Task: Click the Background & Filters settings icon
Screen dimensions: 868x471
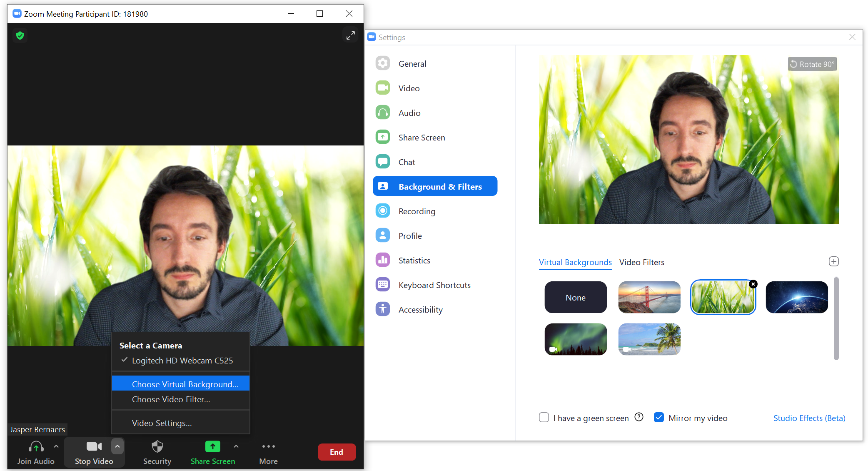Action: coord(383,186)
